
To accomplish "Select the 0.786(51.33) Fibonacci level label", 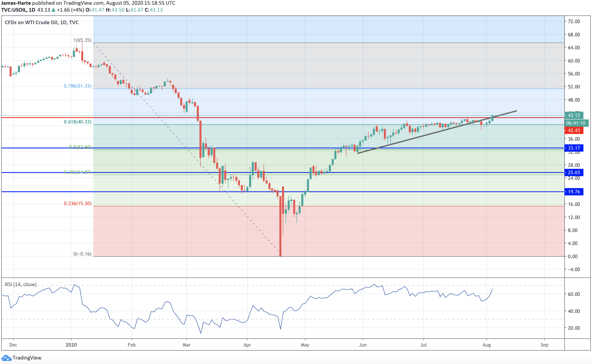I will tap(78, 86).
